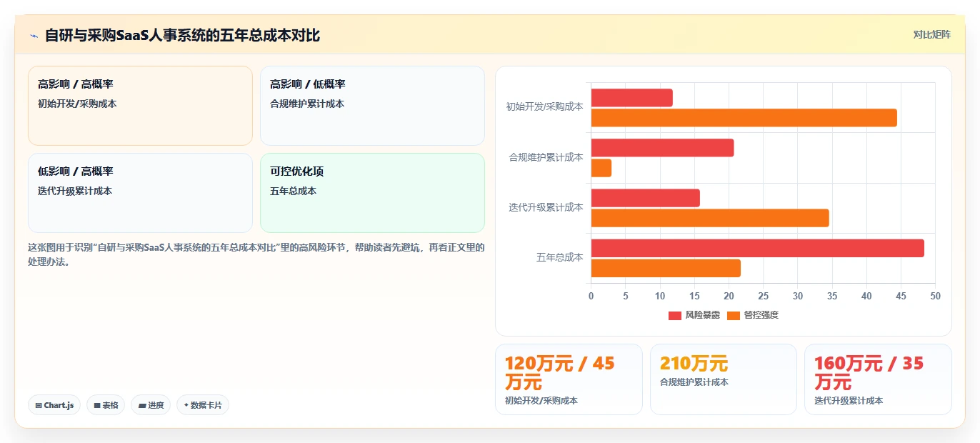
Task: Open the 210万元 stat card
Action: pos(724,379)
